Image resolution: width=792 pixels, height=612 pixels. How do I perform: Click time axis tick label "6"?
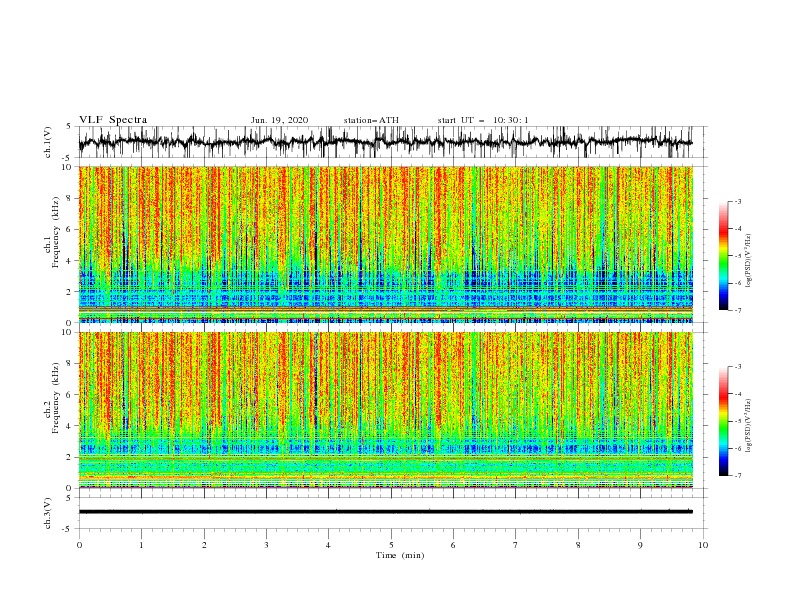point(454,545)
